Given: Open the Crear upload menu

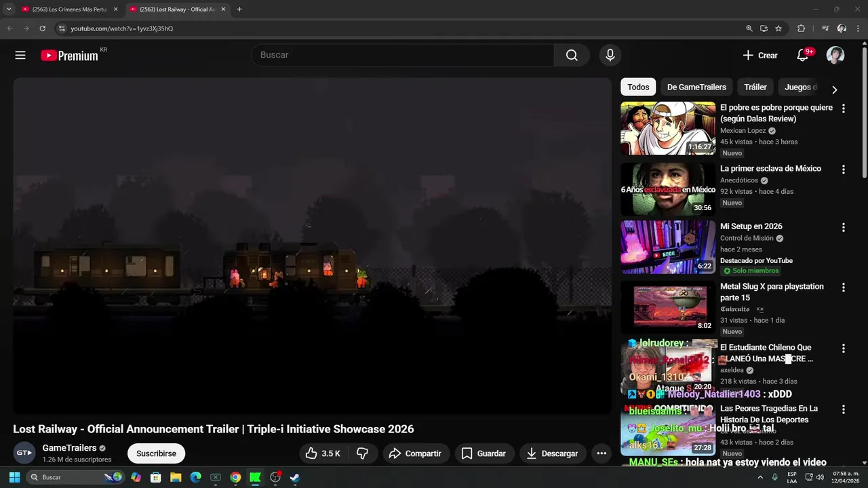Looking at the screenshot, I should [x=760, y=56].
